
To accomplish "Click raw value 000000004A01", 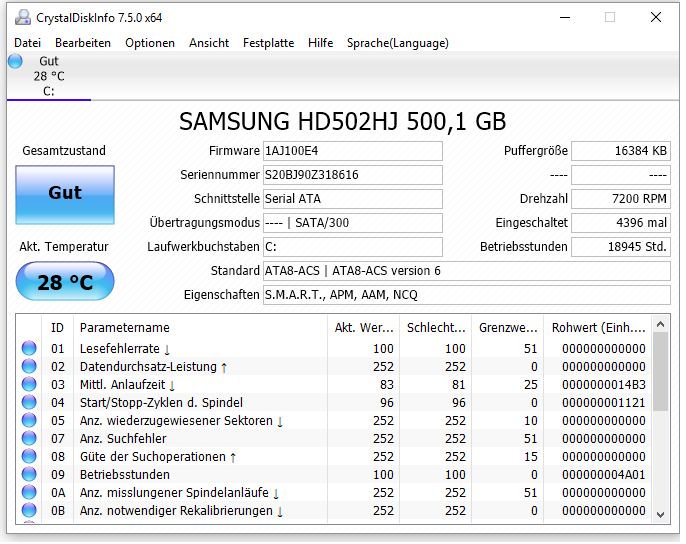I will (x=604, y=475).
